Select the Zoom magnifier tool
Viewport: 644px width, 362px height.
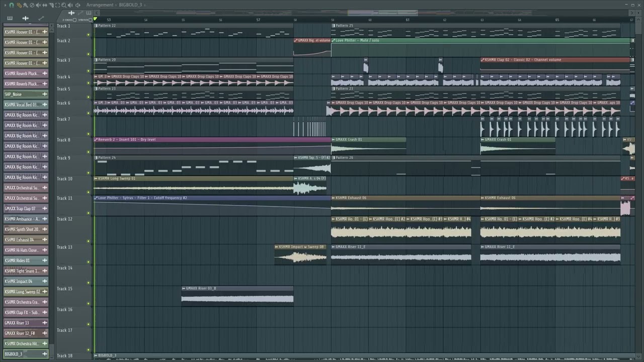click(x=64, y=5)
